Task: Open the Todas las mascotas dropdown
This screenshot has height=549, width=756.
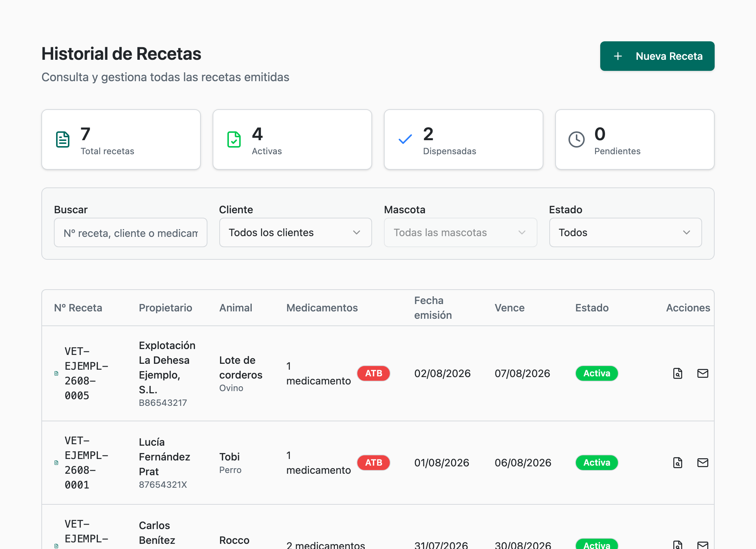Action: (461, 232)
